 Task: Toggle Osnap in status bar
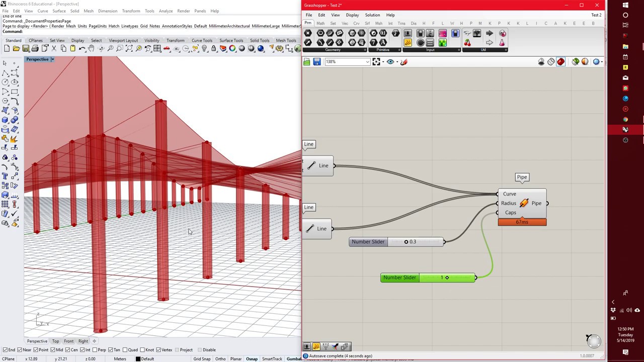[252, 359]
